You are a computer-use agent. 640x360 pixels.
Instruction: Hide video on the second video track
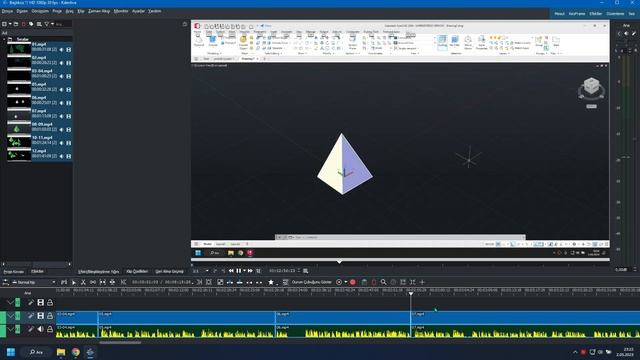click(40, 316)
